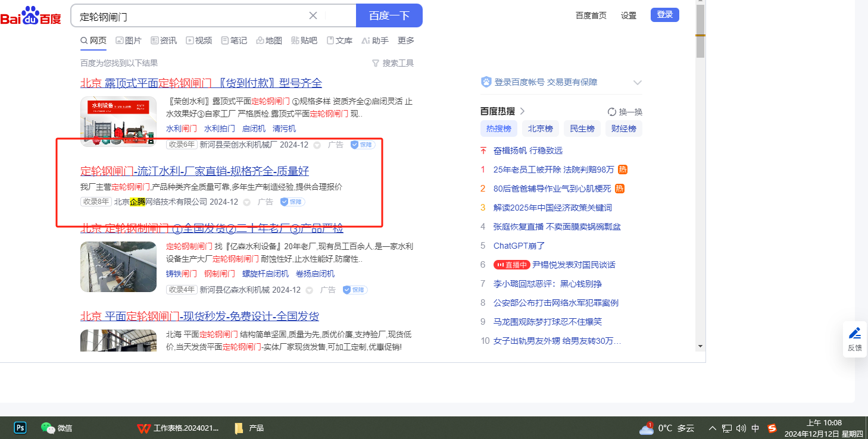The width and height of the screenshot is (868, 439).
Task: Click the Baidu logo
Action: [x=31, y=15]
